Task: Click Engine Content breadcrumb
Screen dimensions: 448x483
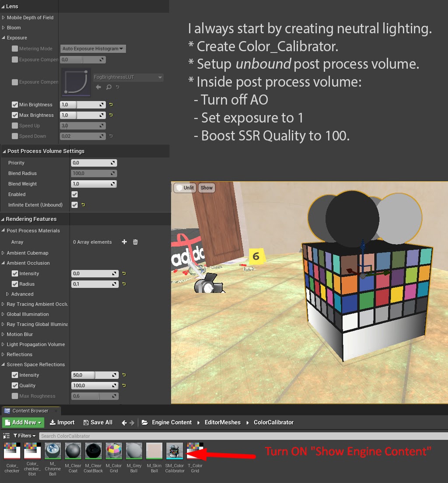Action: (171, 423)
